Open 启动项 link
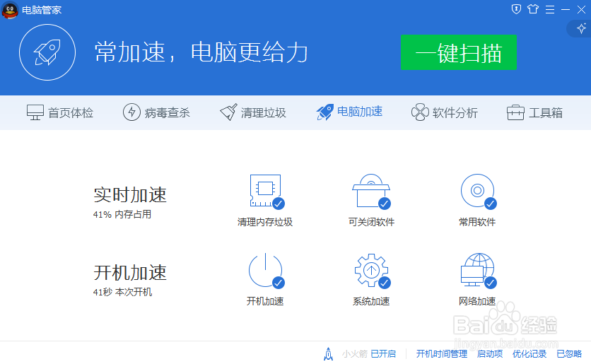 (x=490, y=354)
